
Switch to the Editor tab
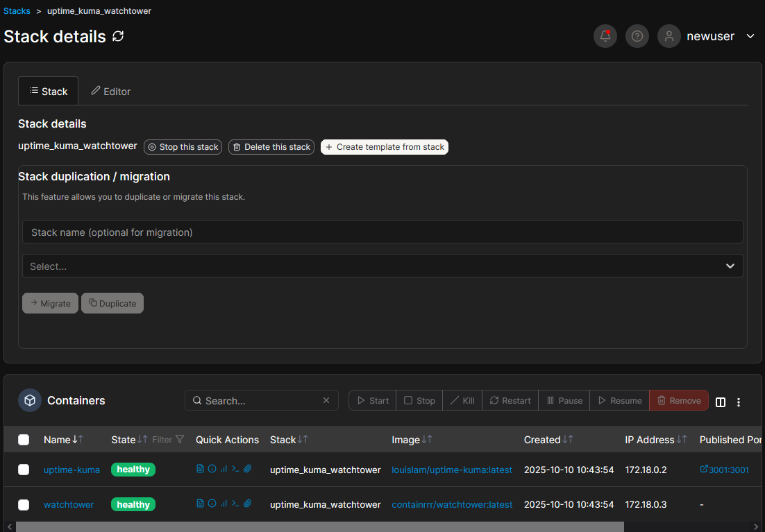pos(111,92)
